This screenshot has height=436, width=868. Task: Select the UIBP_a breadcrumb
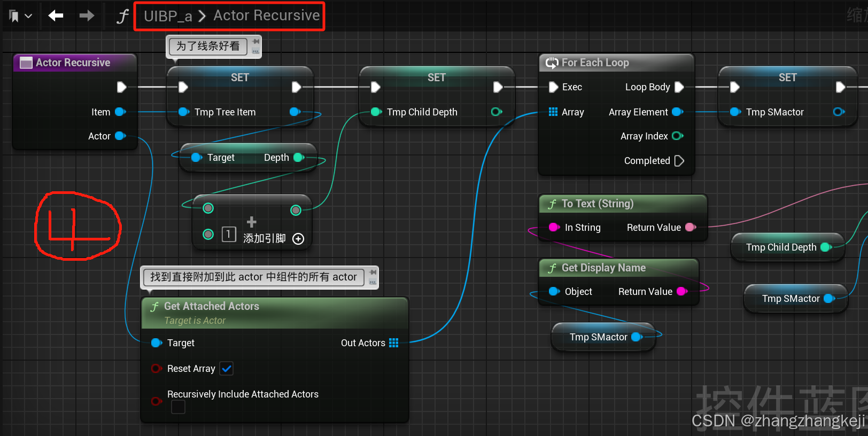click(167, 16)
